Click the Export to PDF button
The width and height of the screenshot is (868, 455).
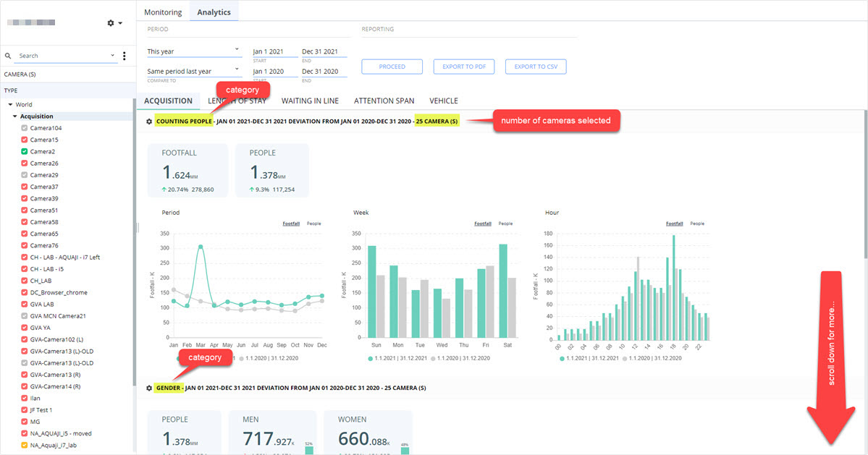point(464,67)
